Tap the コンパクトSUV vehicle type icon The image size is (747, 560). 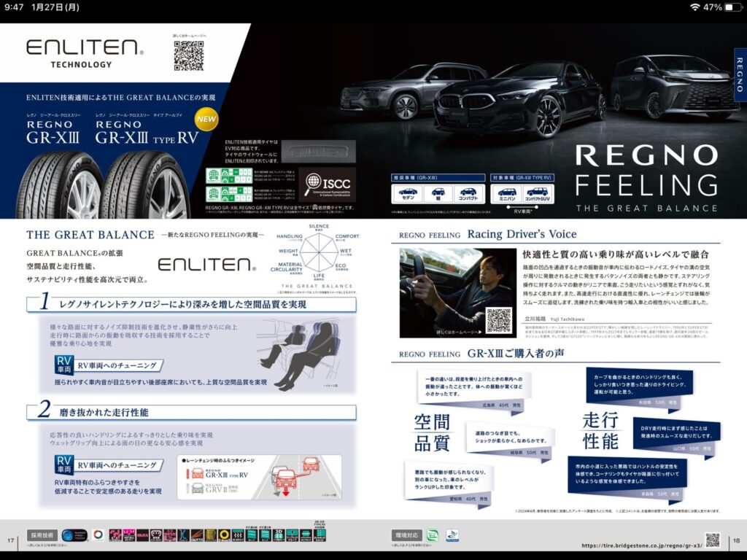[538, 194]
